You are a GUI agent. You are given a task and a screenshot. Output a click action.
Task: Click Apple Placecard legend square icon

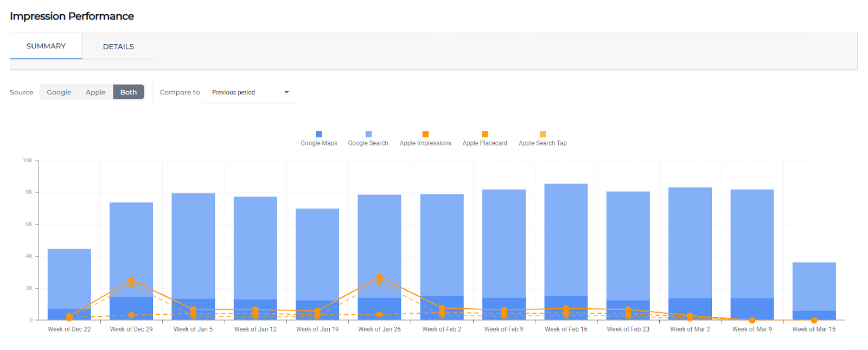click(x=485, y=134)
